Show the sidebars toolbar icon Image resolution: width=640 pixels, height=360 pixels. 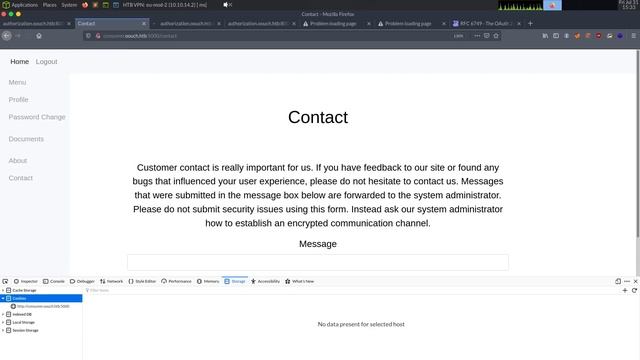(x=556, y=36)
